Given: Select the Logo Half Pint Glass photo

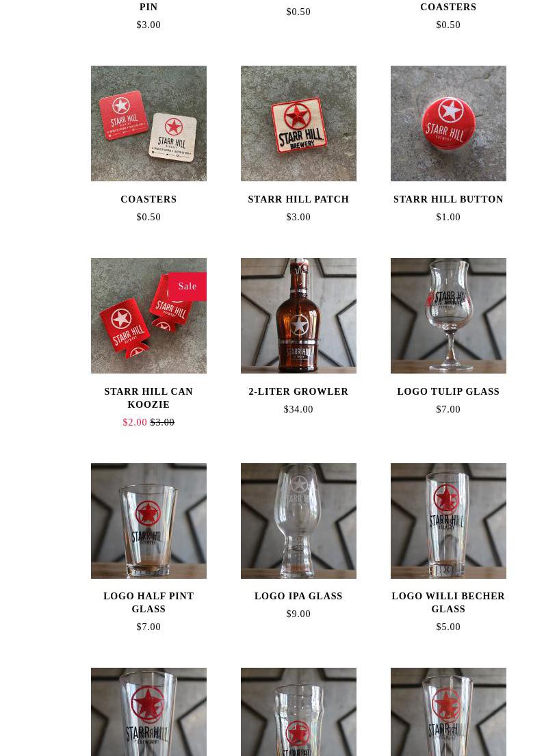Looking at the screenshot, I should [148, 521].
